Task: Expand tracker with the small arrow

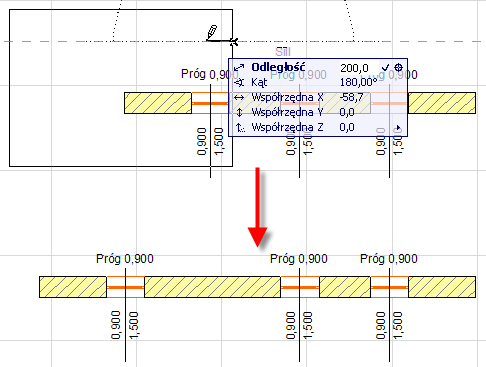Action: pos(398,128)
